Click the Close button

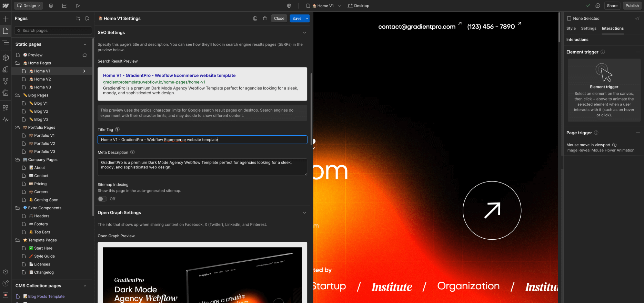pos(279,19)
